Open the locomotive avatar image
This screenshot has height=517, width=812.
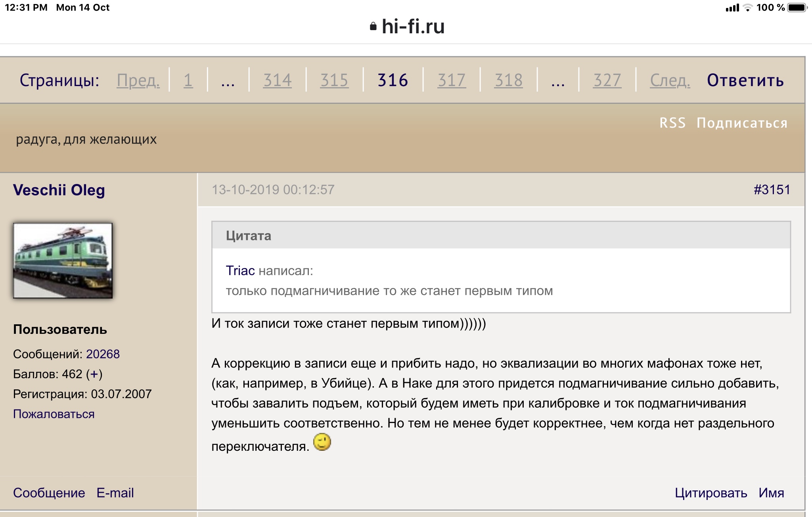63,260
